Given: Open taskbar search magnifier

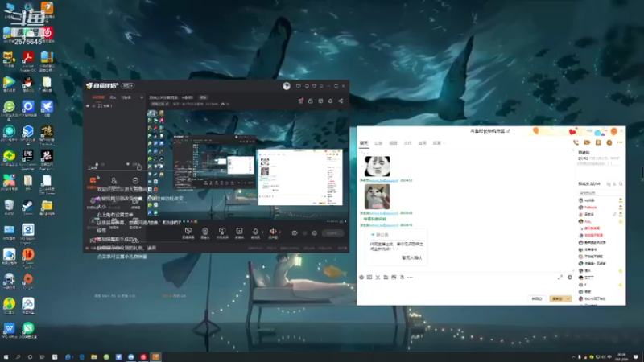Looking at the screenshot, I should (18, 356).
